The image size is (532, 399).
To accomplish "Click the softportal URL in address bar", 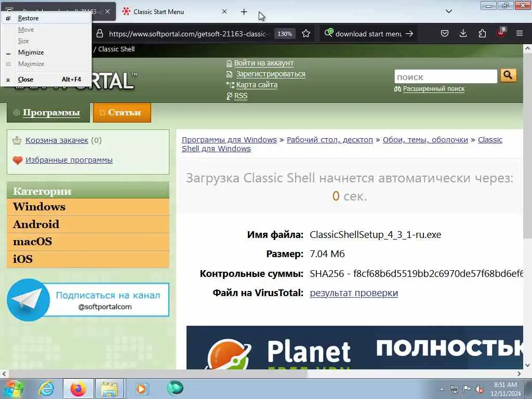I will (188, 34).
